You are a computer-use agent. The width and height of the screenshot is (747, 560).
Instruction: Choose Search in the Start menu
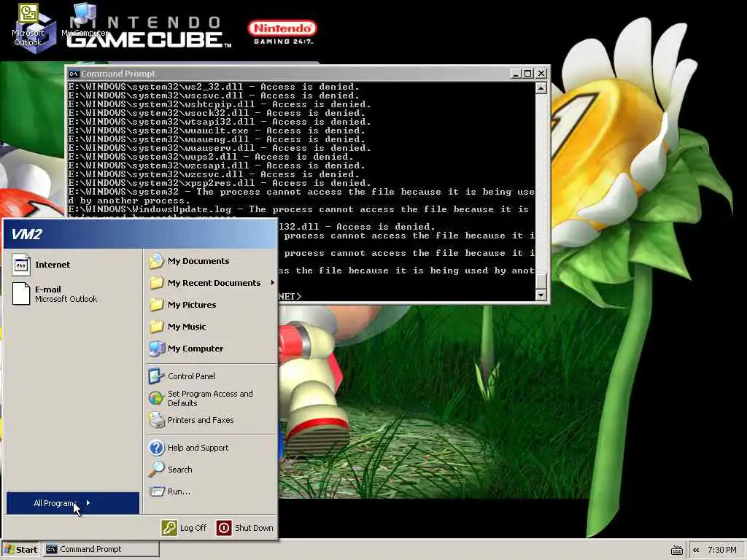click(212, 470)
